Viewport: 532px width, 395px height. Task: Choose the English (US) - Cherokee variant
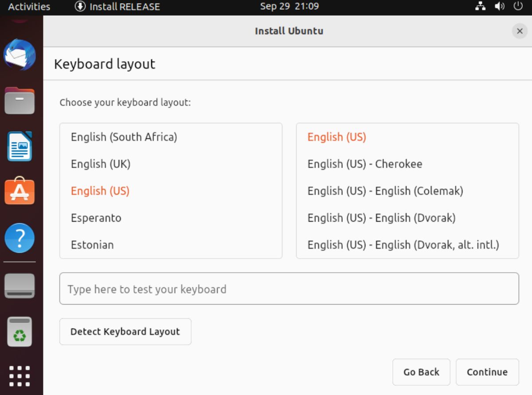364,164
